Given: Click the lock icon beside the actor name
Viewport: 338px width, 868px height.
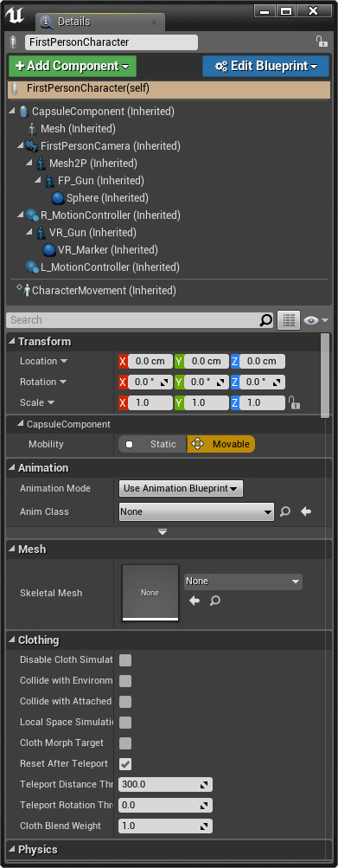Looking at the screenshot, I should tap(321, 42).
